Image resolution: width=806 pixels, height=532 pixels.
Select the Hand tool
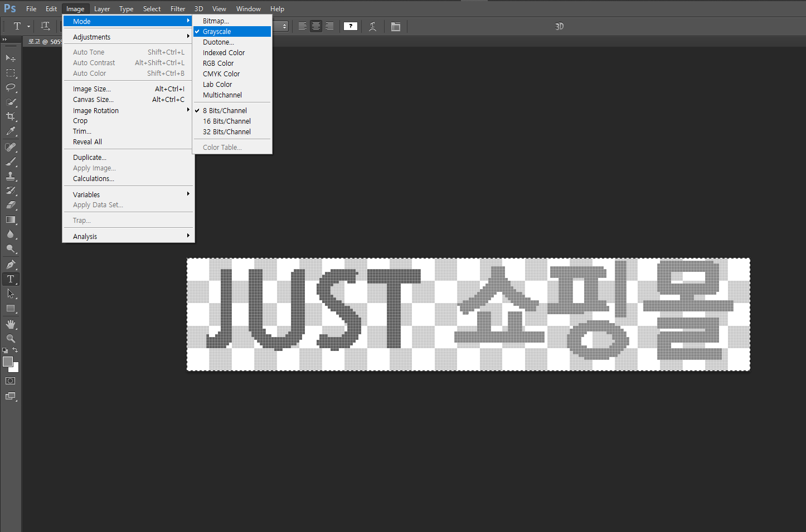click(x=11, y=324)
